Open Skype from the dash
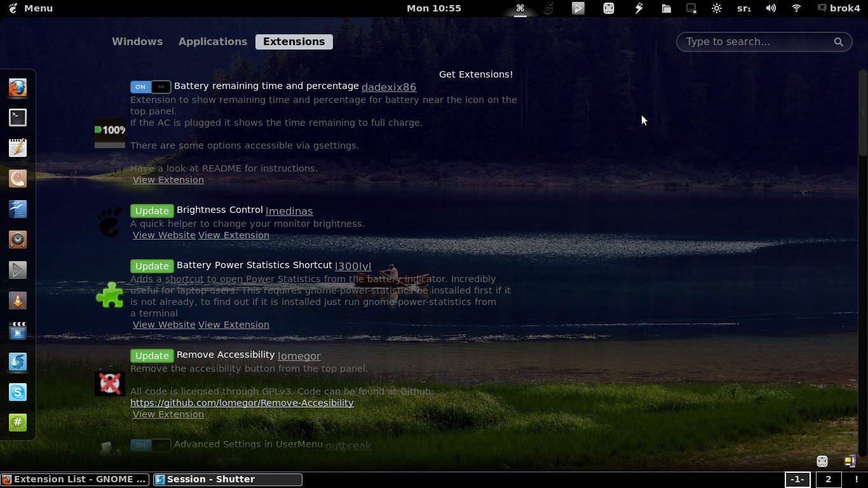 18,392
